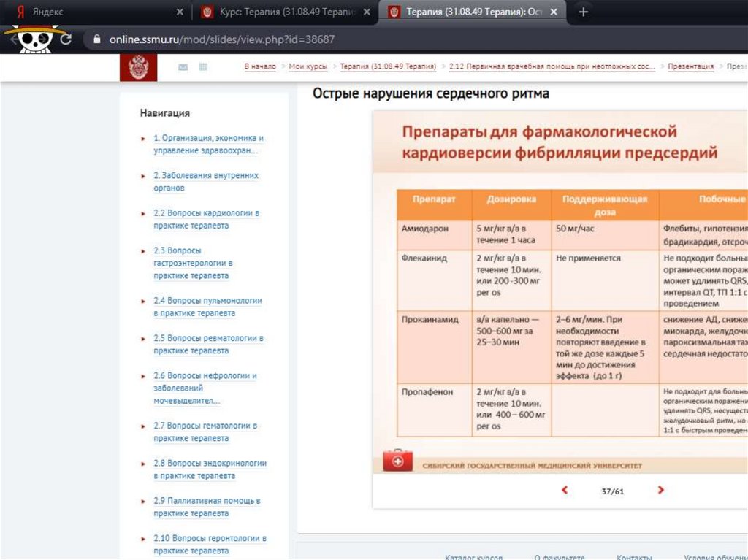Click the Yandex logo icon in the first tab
Screen dimensions: 748x560
[20, 12]
